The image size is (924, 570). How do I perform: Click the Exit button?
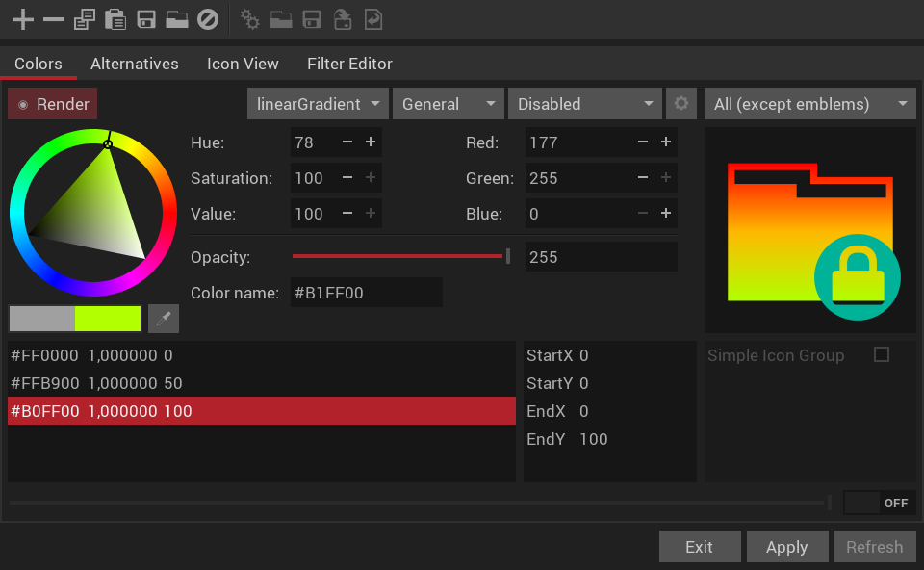click(x=700, y=547)
